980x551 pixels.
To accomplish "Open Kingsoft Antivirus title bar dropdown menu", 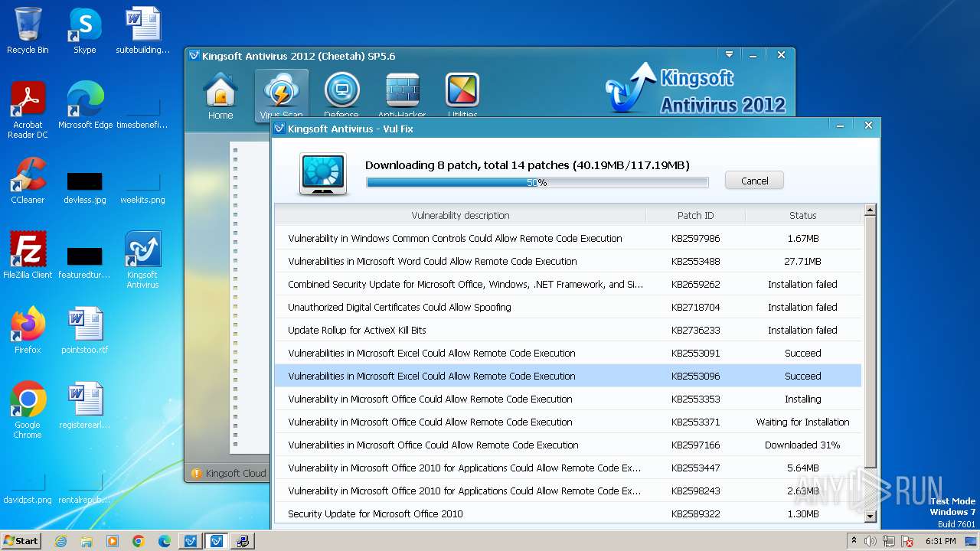I will 729,55.
